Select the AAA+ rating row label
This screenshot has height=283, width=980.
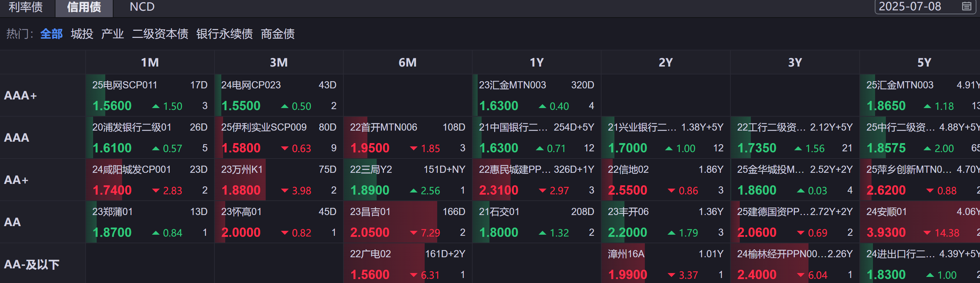[20, 96]
